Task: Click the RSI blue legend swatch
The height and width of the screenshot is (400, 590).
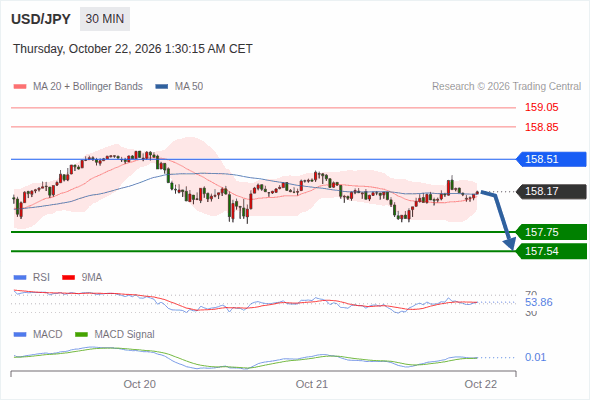Action: pyautogui.click(x=20, y=278)
